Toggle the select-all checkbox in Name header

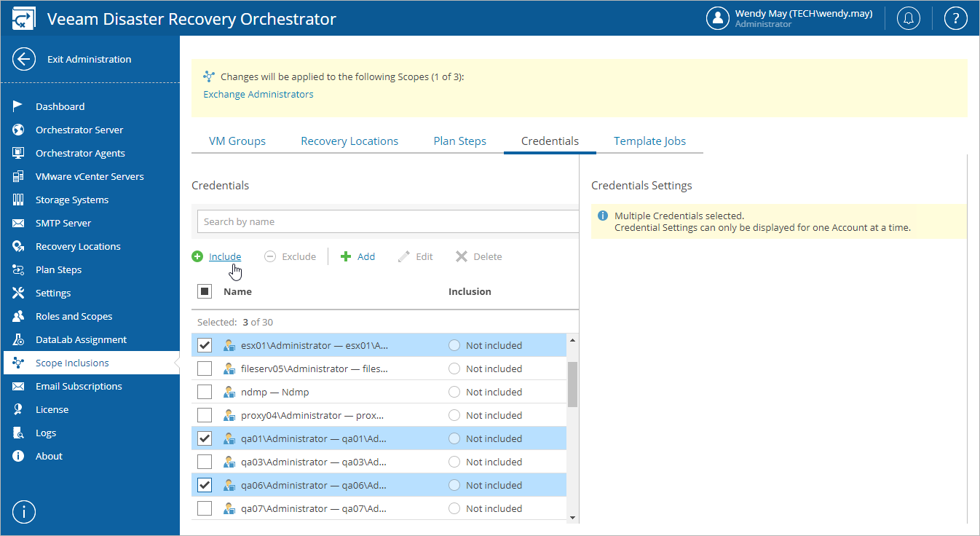(205, 291)
